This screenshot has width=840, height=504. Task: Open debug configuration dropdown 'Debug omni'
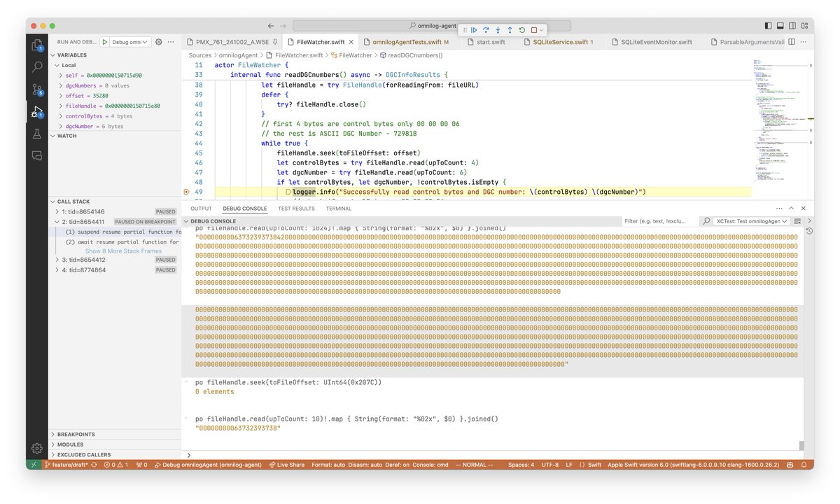[x=131, y=42]
